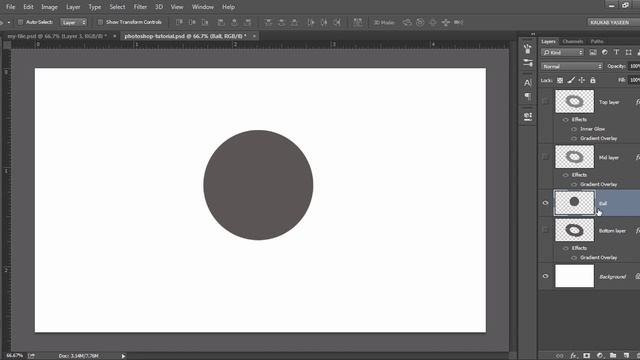Click status bar export icon beside zoom
The image size is (640, 360).
click(31, 356)
